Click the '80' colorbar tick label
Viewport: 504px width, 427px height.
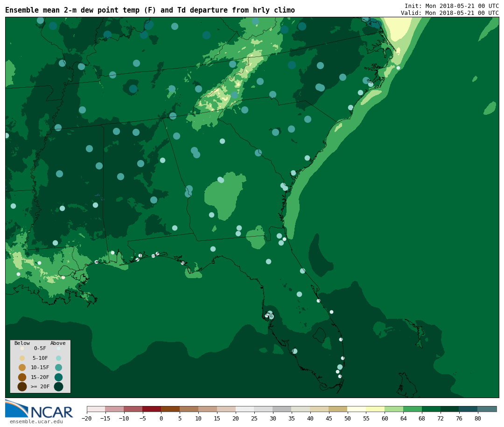click(478, 418)
